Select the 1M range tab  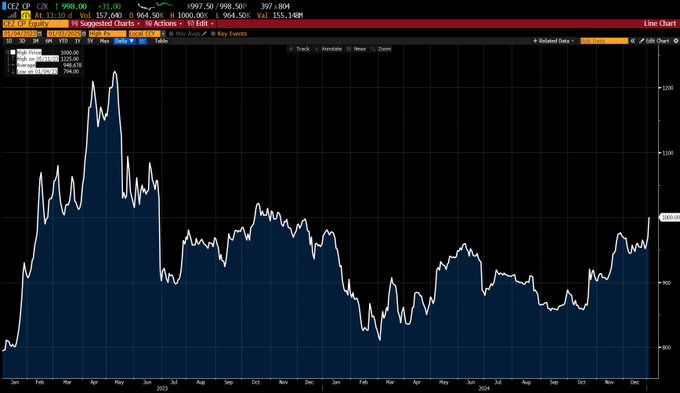point(36,41)
